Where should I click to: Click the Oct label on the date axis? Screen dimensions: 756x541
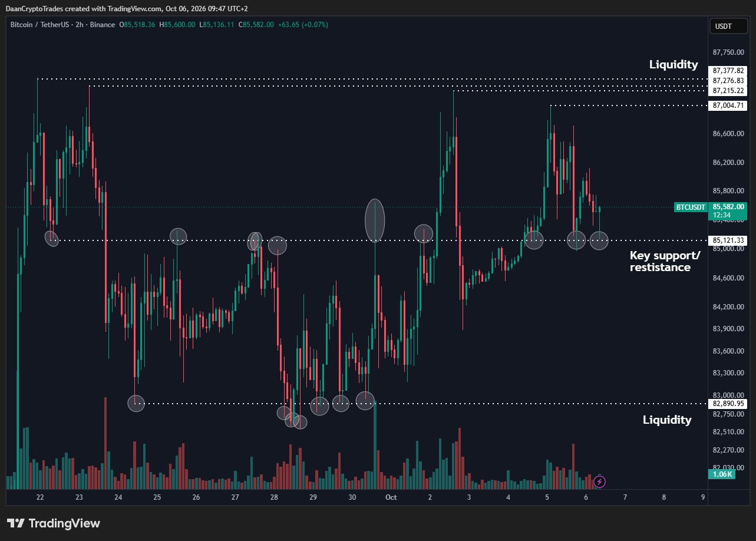tap(391, 497)
